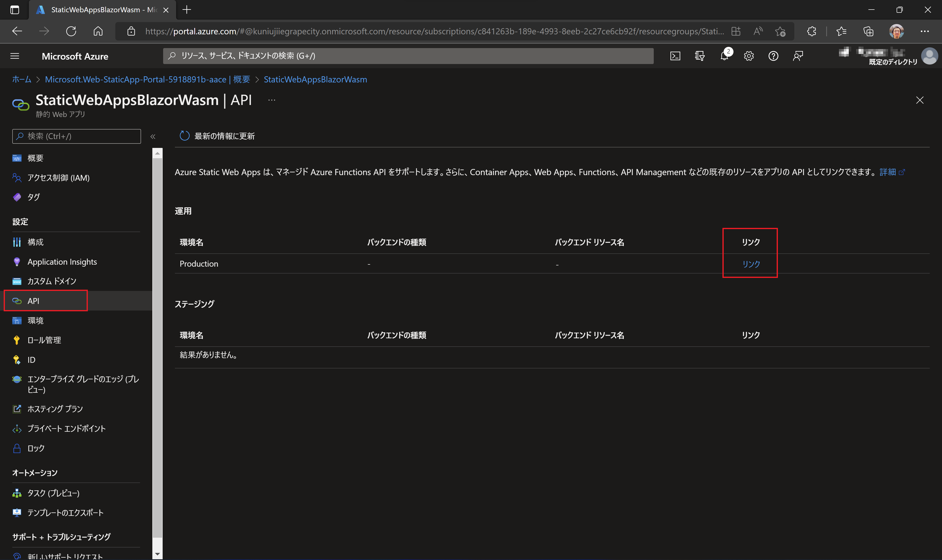Image resolution: width=942 pixels, height=560 pixels.
Task: Click the sidebar scrollbar up arrow
Action: coord(157,153)
